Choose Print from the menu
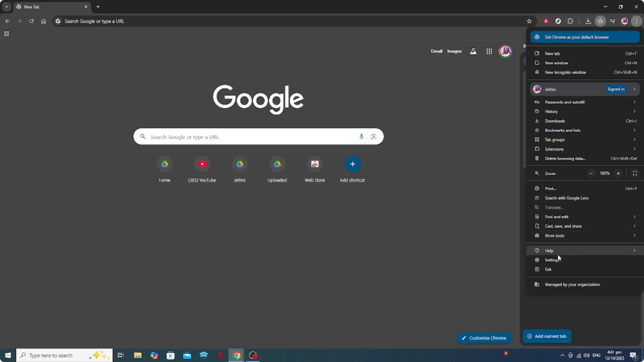The image size is (644, 362). 585,189
